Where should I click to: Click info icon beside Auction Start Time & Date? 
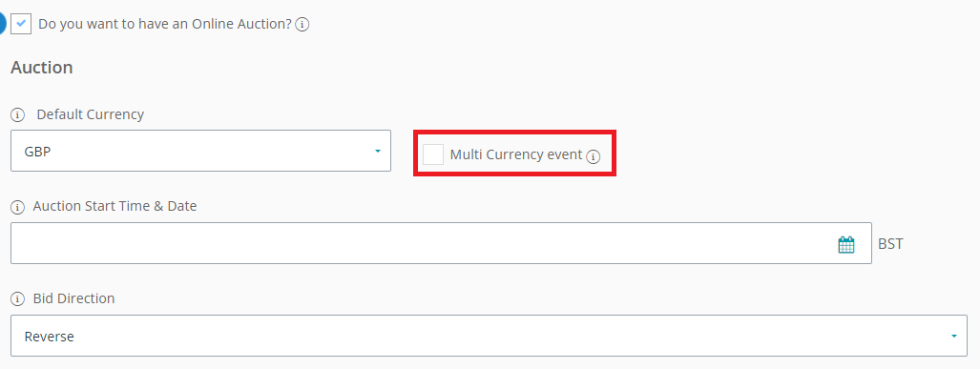[17, 207]
